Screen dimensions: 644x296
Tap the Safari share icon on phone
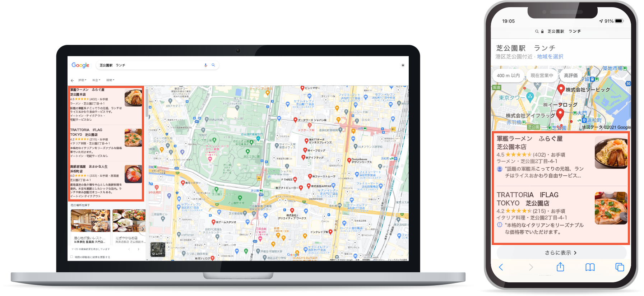coord(560,267)
